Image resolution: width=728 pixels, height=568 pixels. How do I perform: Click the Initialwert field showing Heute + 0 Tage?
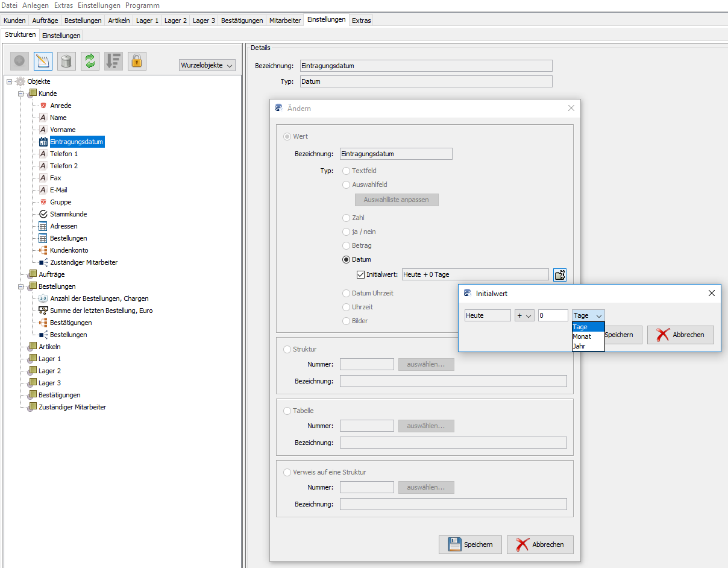475,275
